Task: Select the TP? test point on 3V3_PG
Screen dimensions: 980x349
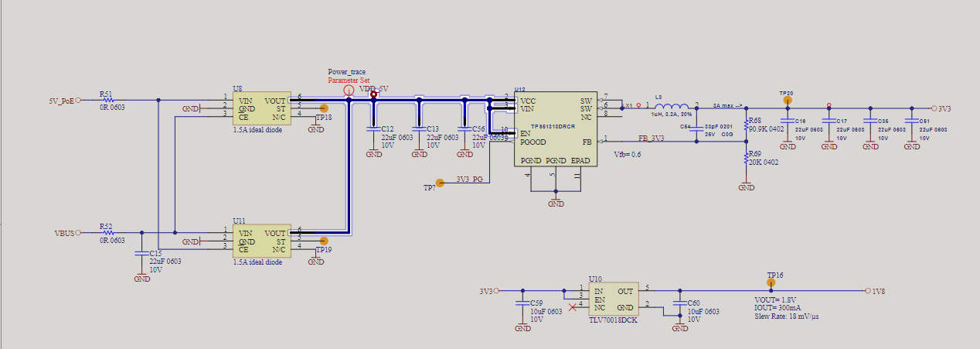Action: (440, 183)
